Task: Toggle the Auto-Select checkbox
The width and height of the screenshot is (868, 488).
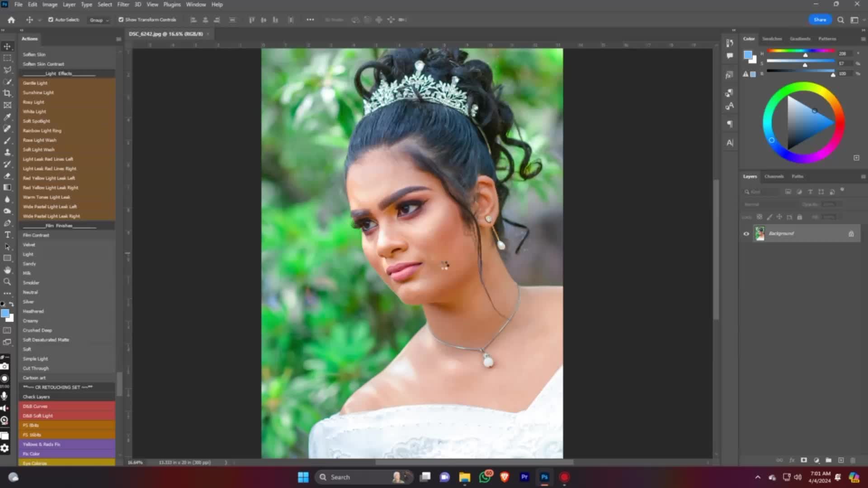Action: [x=51, y=20]
